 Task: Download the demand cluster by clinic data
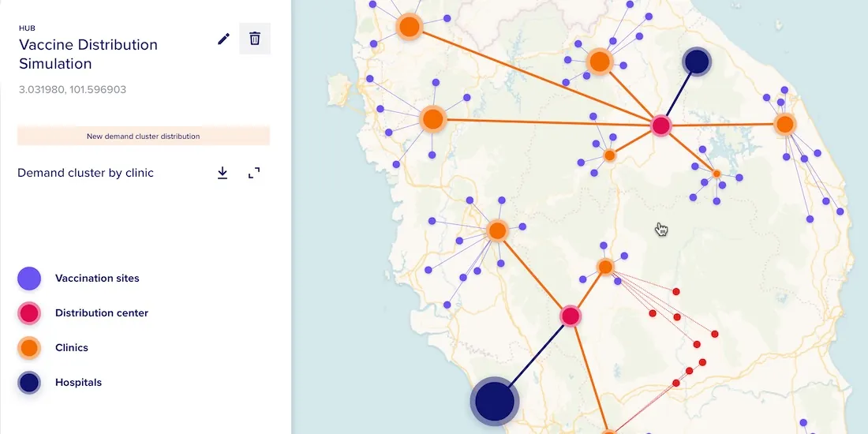click(223, 173)
